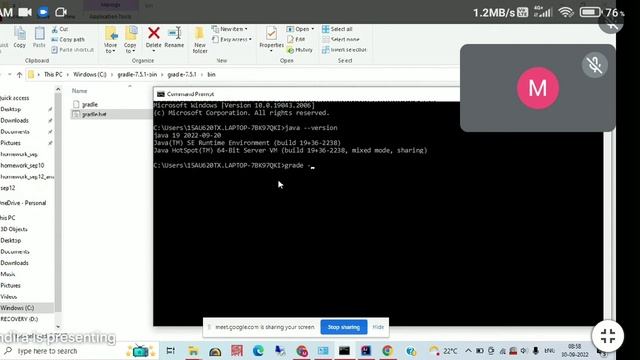Open the New item dropdown
Screen dimensions: 640x360
[230, 29]
